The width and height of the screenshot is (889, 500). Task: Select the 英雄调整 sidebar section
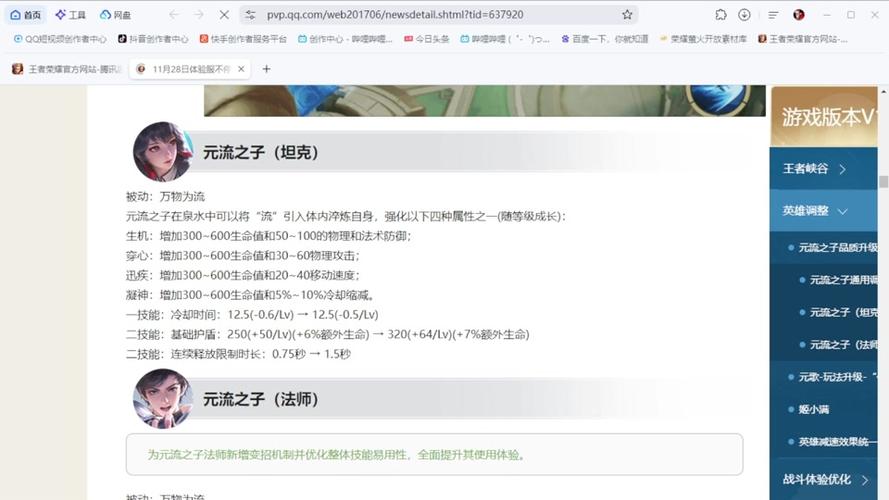click(823, 211)
